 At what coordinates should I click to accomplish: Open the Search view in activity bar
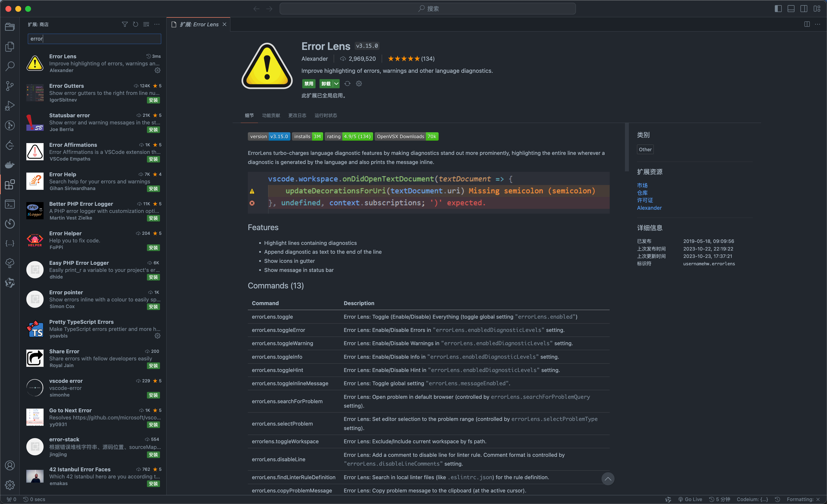(x=10, y=66)
